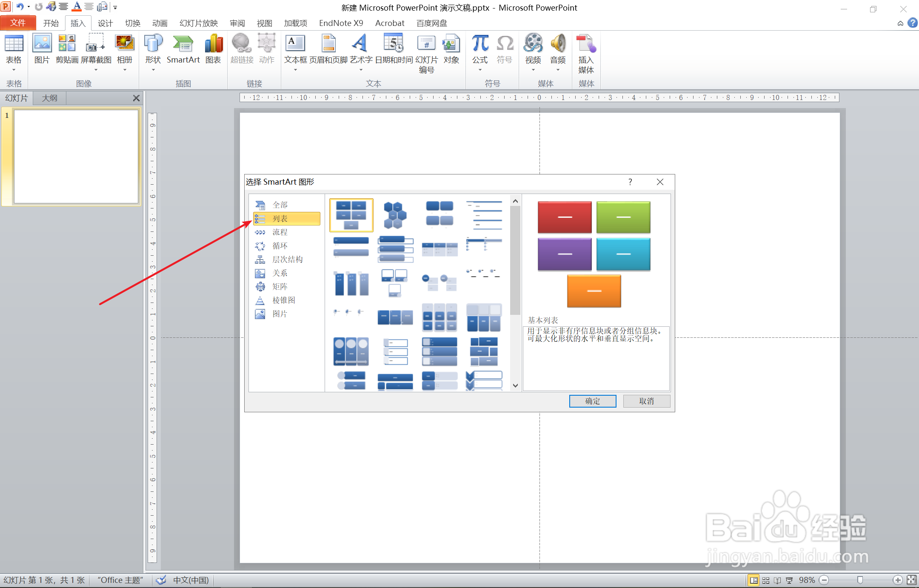Image resolution: width=919 pixels, height=588 pixels.
Task: Toggle slide sorter view button
Action: click(x=766, y=580)
